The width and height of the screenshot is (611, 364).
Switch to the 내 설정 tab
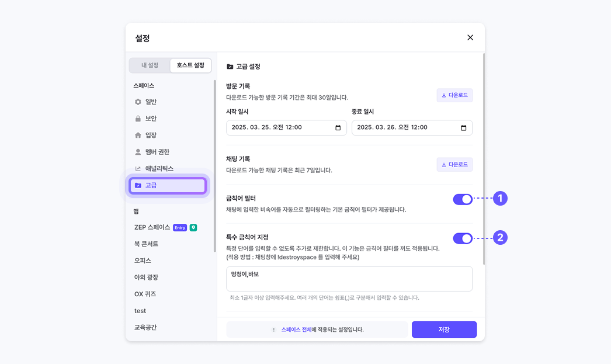(150, 65)
